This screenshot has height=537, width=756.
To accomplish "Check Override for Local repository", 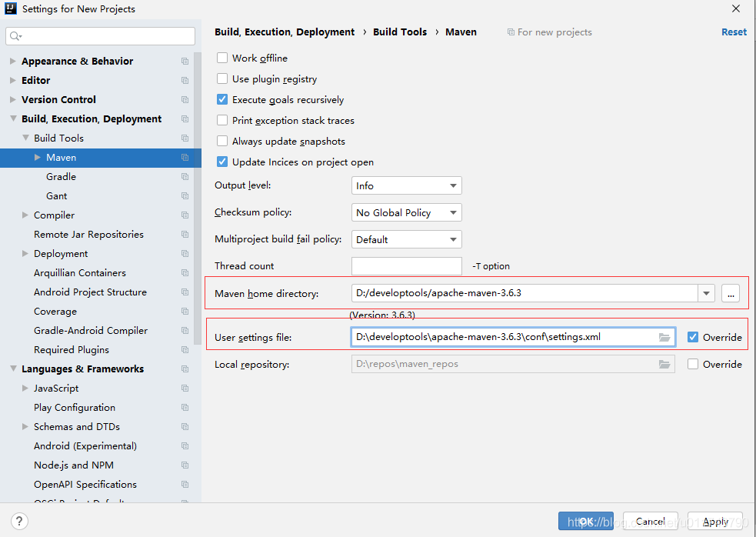I will [x=693, y=364].
